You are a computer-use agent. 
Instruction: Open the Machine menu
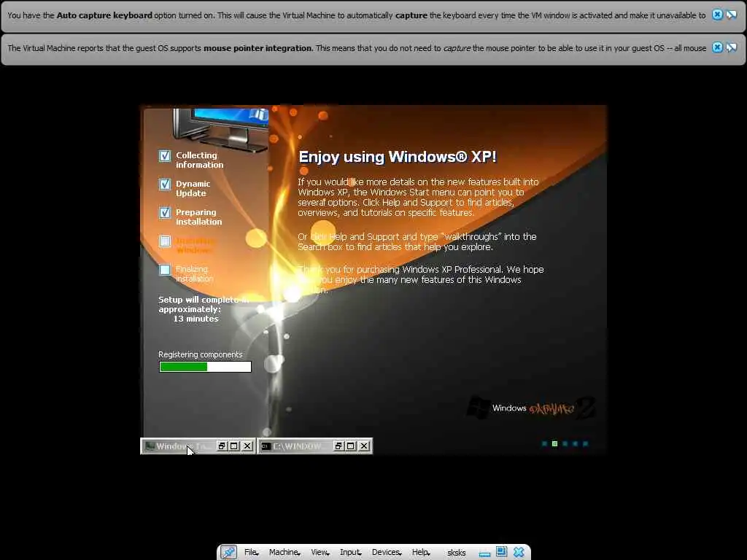tap(285, 553)
